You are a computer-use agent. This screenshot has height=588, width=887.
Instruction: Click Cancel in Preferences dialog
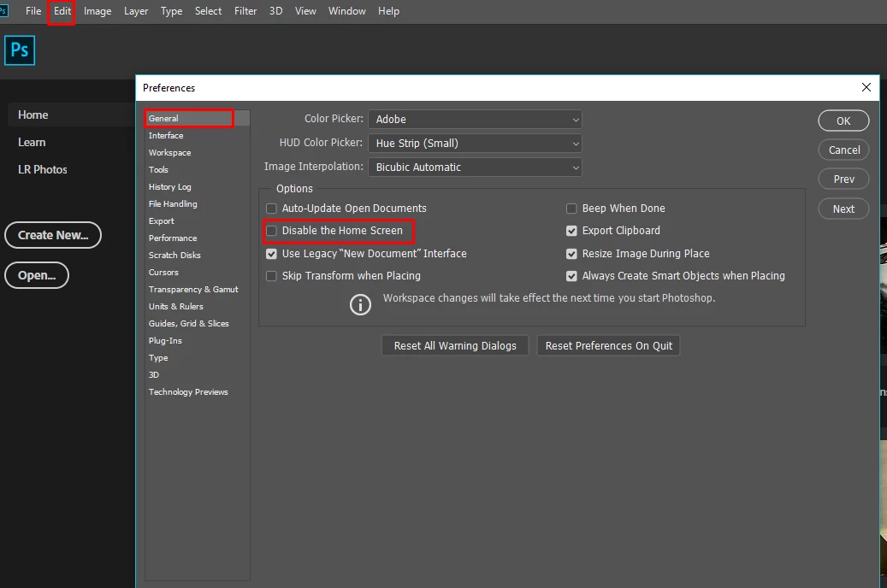tap(843, 150)
